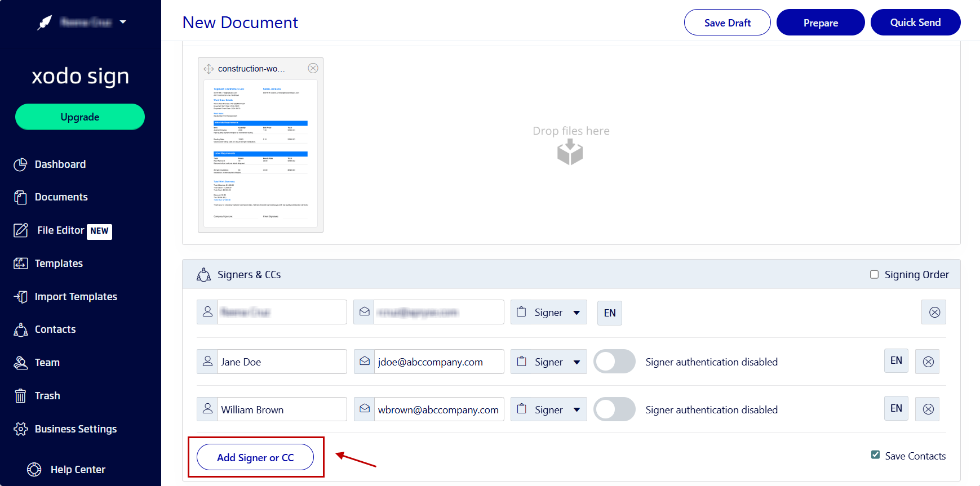980x486 pixels.
Task: Click the clipboard icon in William Brown's role
Action: (x=522, y=409)
